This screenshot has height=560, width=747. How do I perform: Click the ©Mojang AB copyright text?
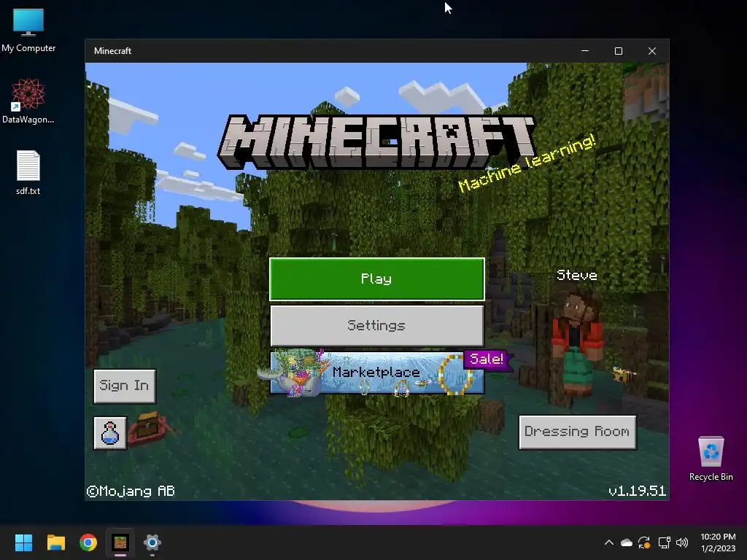(x=131, y=491)
